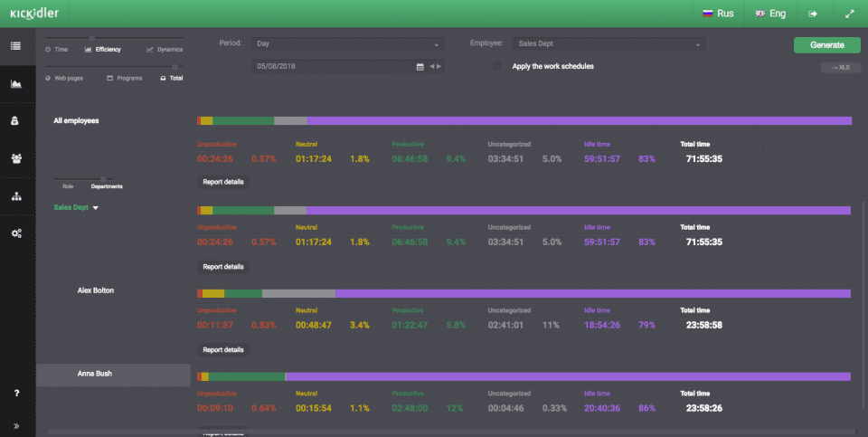
Task: Collapse the Sales Dept group arrow
Action: coord(95,208)
